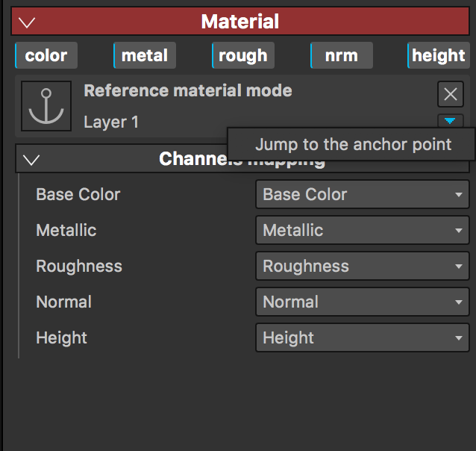The width and height of the screenshot is (476, 451).
Task: Toggle the nrm channel button
Action: [x=341, y=55]
